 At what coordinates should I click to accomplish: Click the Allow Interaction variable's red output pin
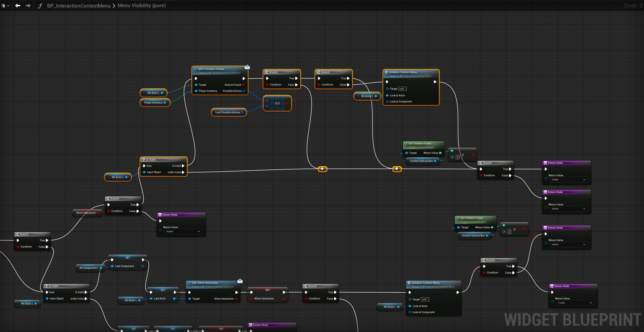98,213
